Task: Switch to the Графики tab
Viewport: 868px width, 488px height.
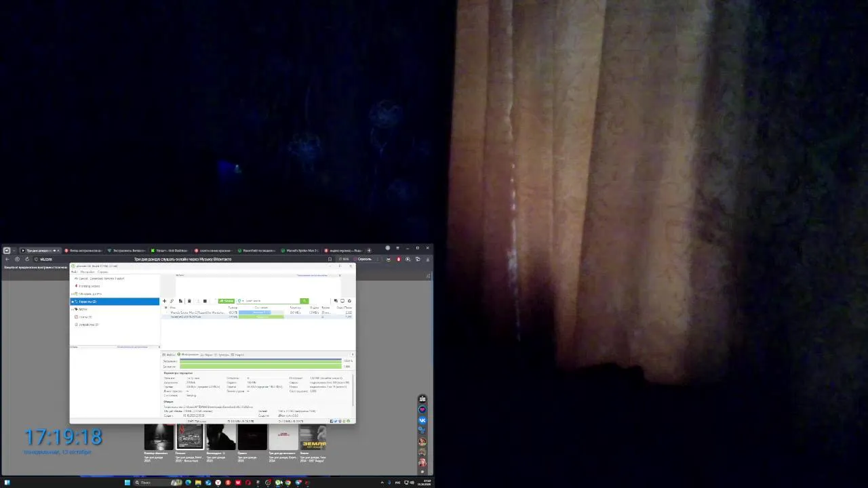Action: coord(237,354)
